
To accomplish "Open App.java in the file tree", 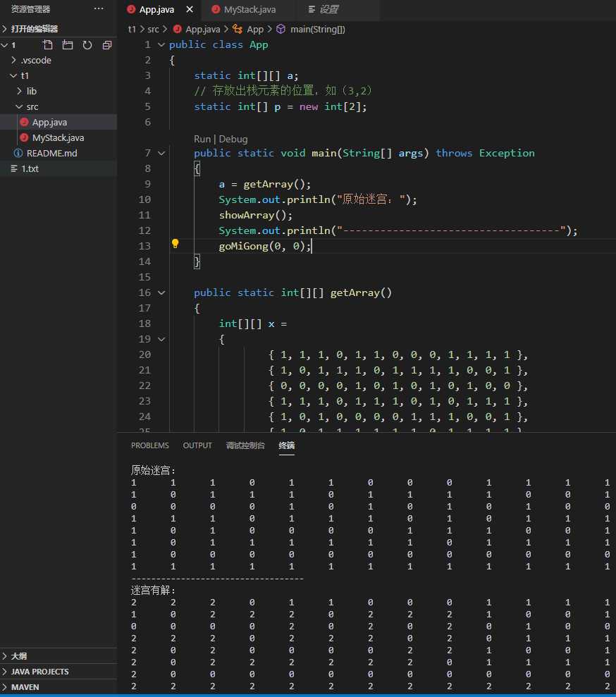I will pyautogui.click(x=50, y=122).
